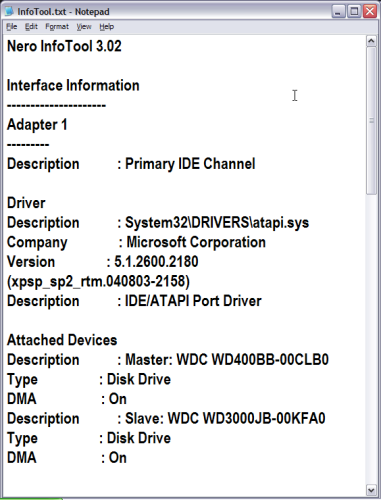Click the scrollbar down arrow

tap(371, 490)
